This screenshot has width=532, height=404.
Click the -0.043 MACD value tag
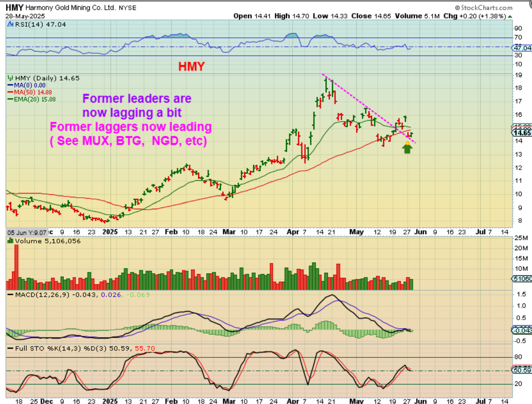pos(522,330)
